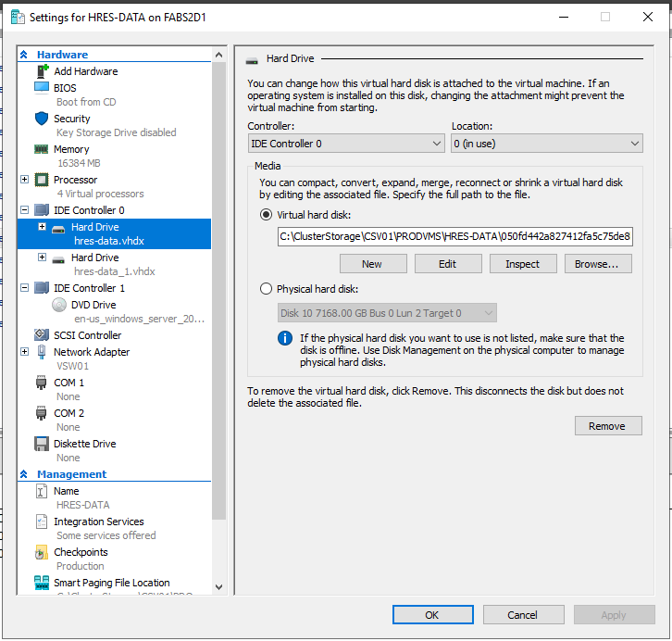Viewport: 672px width, 641px height.
Task: Click the Diskette Drive floppy icon
Action: click(x=42, y=444)
